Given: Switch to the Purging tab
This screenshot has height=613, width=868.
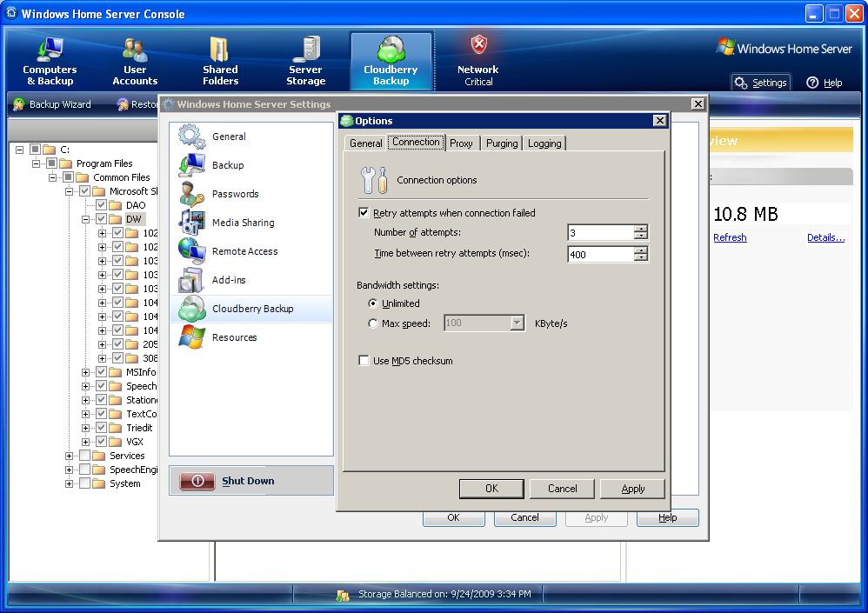Looking at the screenshot, I should (502, 143).
